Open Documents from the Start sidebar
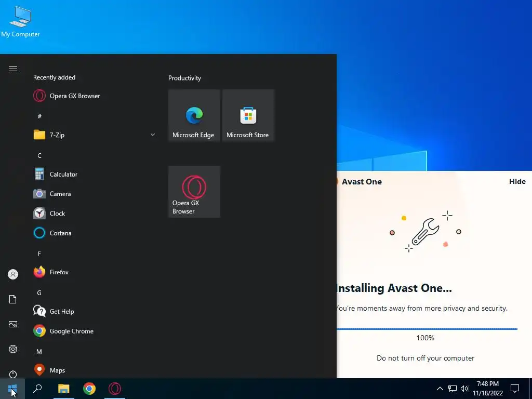This screenshot has width=532, height=399. pos(13,299)
